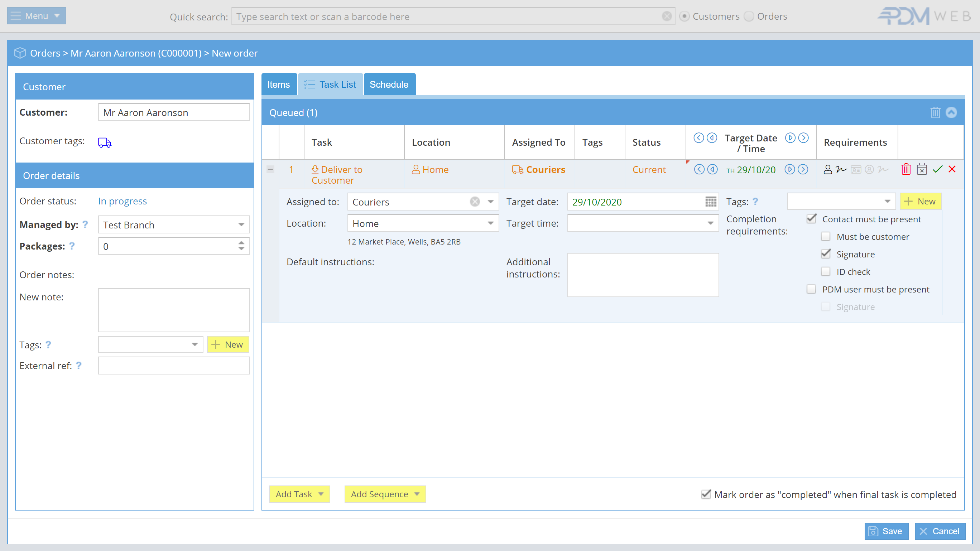980x551 pixels.
Task: Switch to the Schedule tab
Action: (x=389, y=84)
